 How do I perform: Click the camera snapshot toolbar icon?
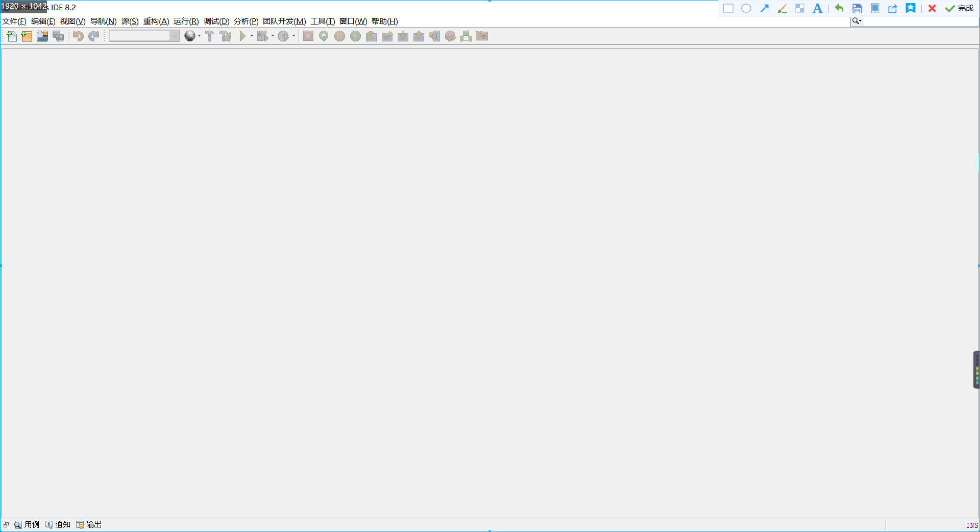[x=482, y=36]
